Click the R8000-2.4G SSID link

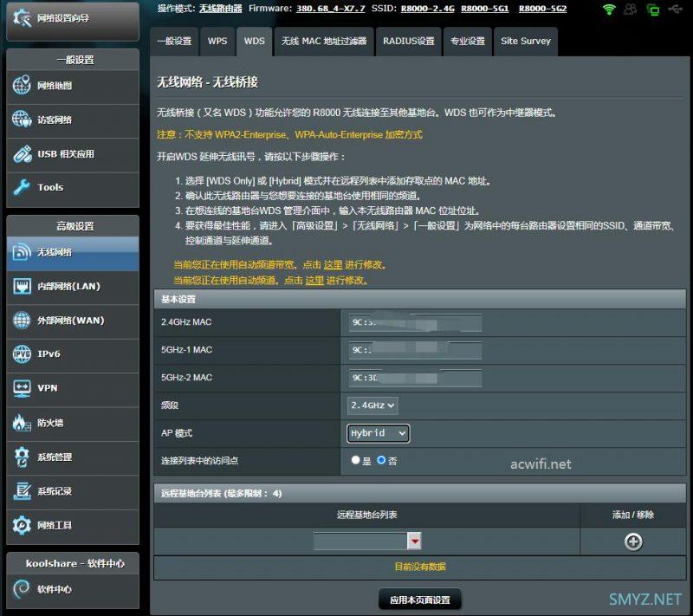tap(427, 9)
